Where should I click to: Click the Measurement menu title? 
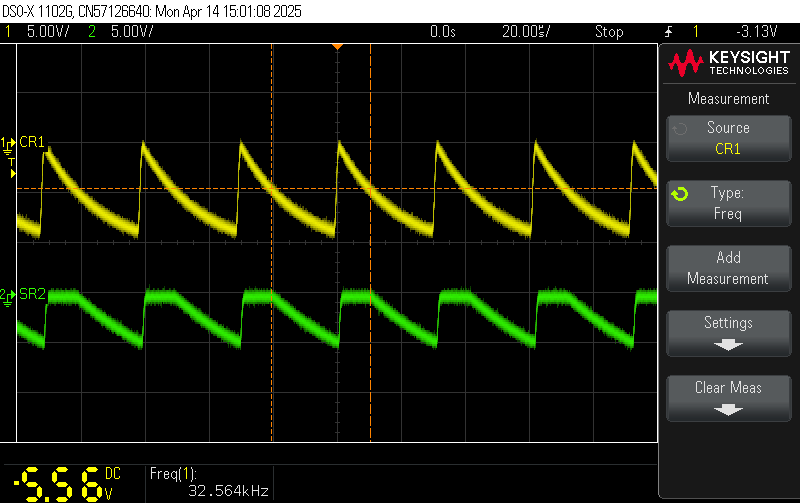point(728,99)
